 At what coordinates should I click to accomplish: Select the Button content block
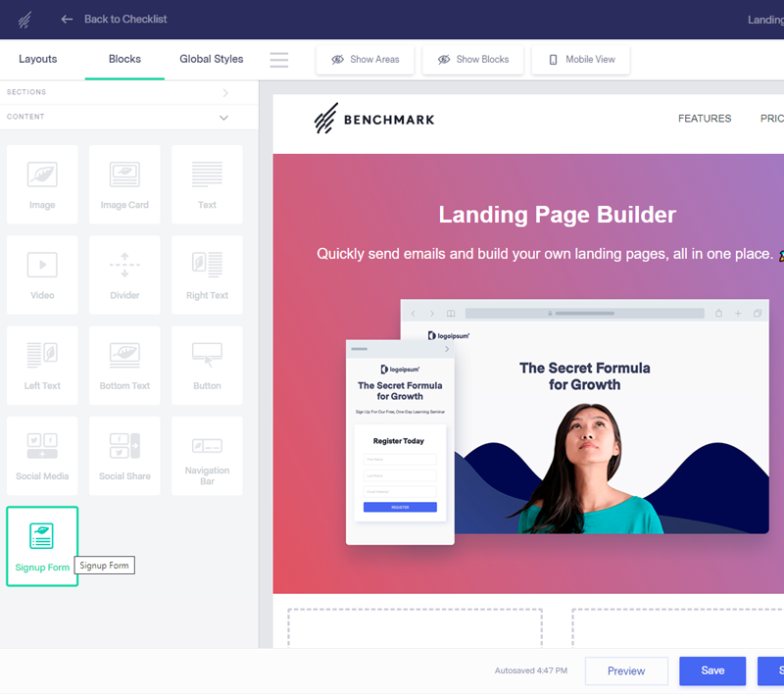(x=207, y=365)
